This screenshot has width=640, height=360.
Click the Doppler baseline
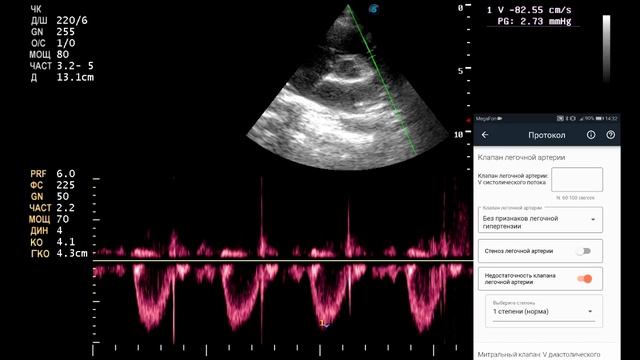pos(283,260)
